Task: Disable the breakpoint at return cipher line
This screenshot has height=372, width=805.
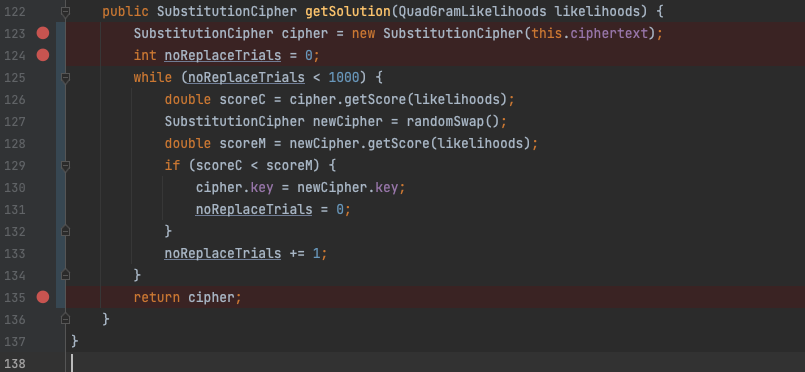Action: [43, 297]
